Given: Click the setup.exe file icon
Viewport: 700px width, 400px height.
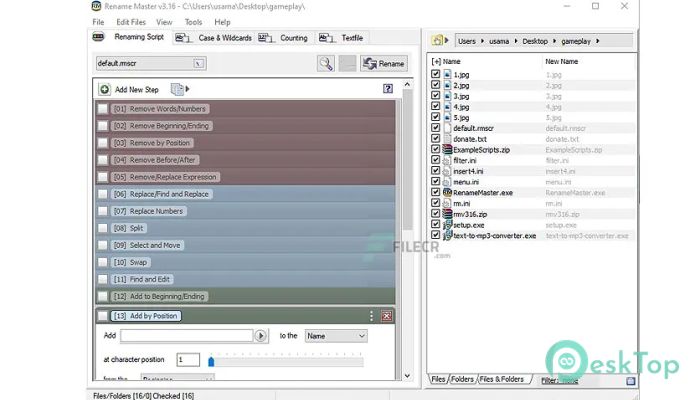Looking at the screenshot, I should tap(447, 225).
